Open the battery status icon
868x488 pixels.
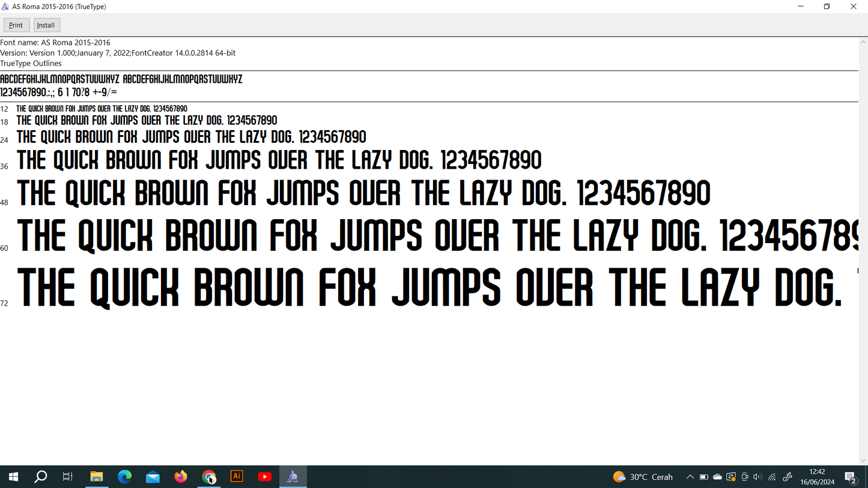point(704,477)
